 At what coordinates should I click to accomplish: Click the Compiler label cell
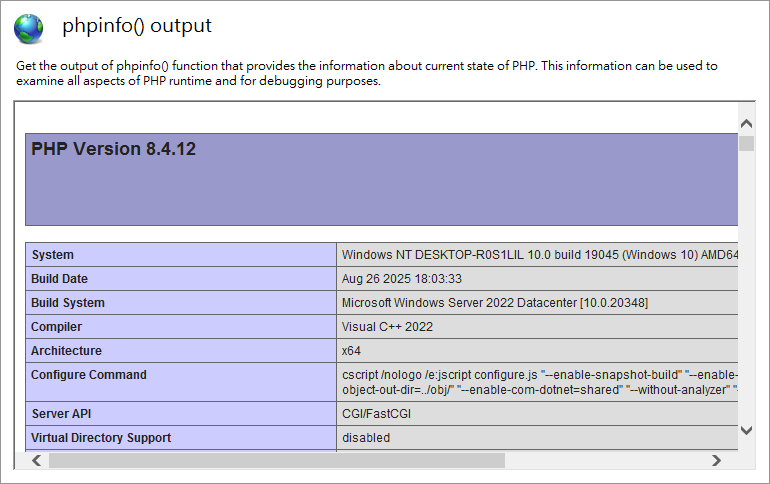pos(57,327)
